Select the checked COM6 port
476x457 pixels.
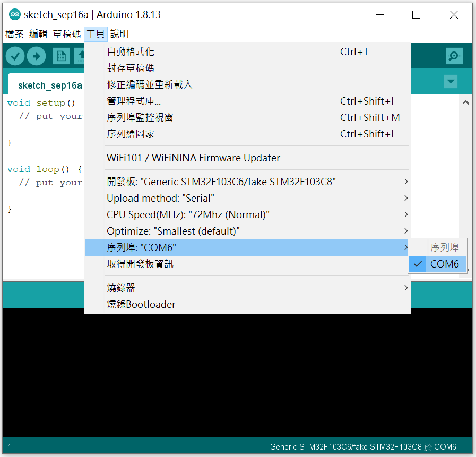tap(437, 264)
